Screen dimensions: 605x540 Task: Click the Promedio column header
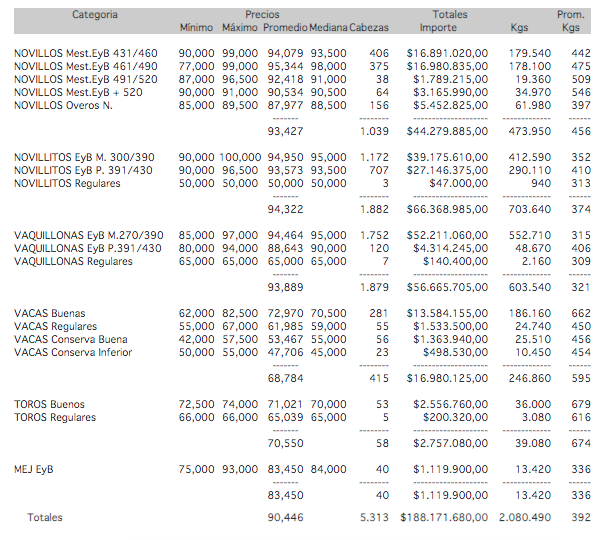(x=285, y=28)
